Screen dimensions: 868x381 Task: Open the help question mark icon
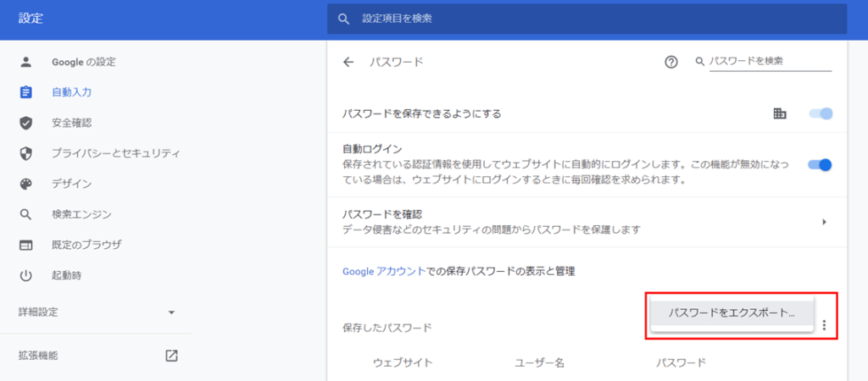coord(671,63)
